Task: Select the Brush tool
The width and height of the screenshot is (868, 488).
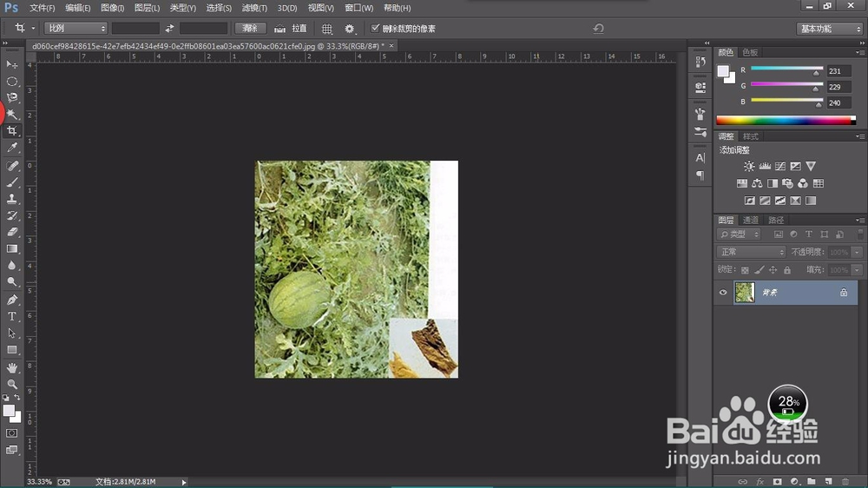Action: pos(11,182)
